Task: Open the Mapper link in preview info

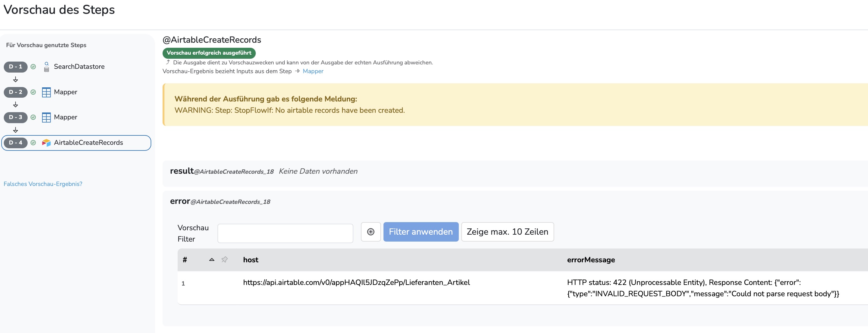Action: click(x=313, y=71)
